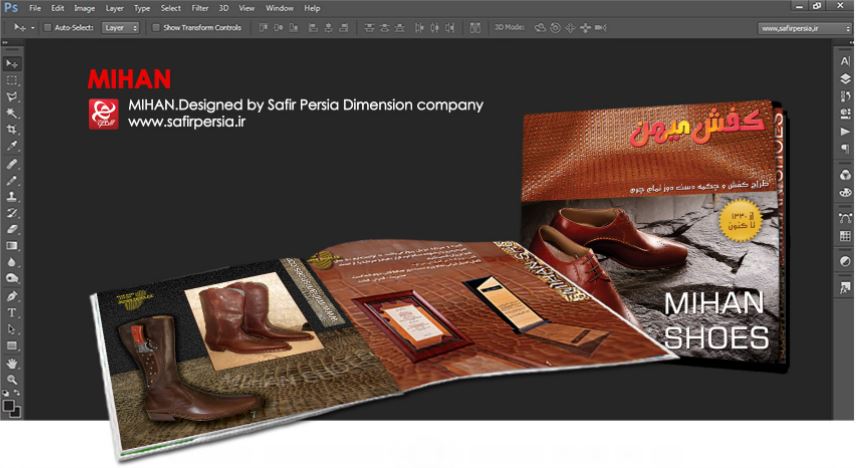This screenshot has height=468, width=856.
Task: Select the Rectangular Marquee tool
Action: tap(12, 80)
